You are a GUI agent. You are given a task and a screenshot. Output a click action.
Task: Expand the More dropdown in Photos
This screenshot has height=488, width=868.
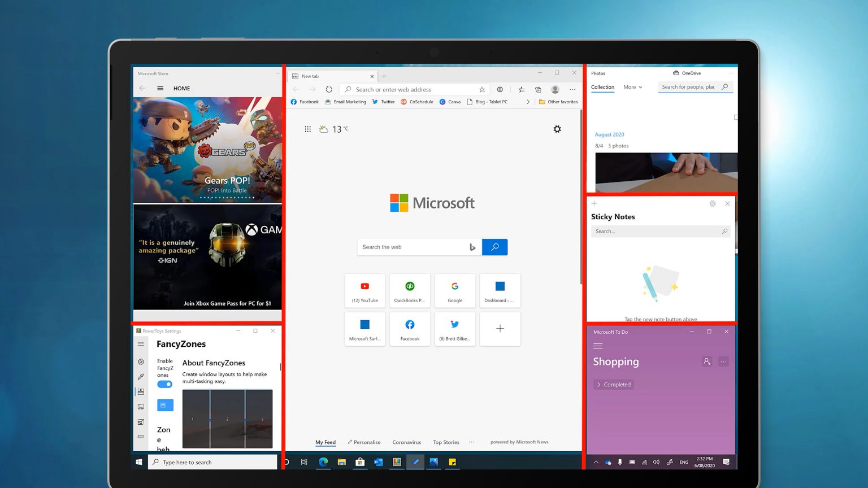(x=632, y=87)
